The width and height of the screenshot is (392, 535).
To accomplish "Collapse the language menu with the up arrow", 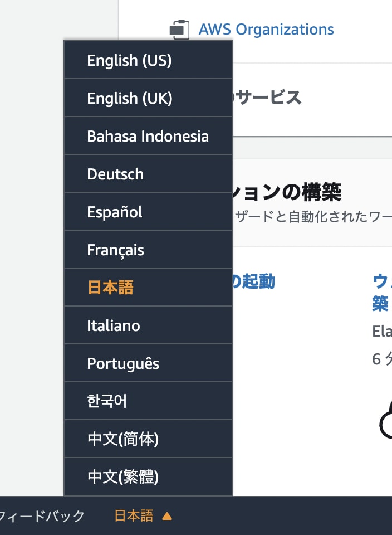I will (166, 516).
